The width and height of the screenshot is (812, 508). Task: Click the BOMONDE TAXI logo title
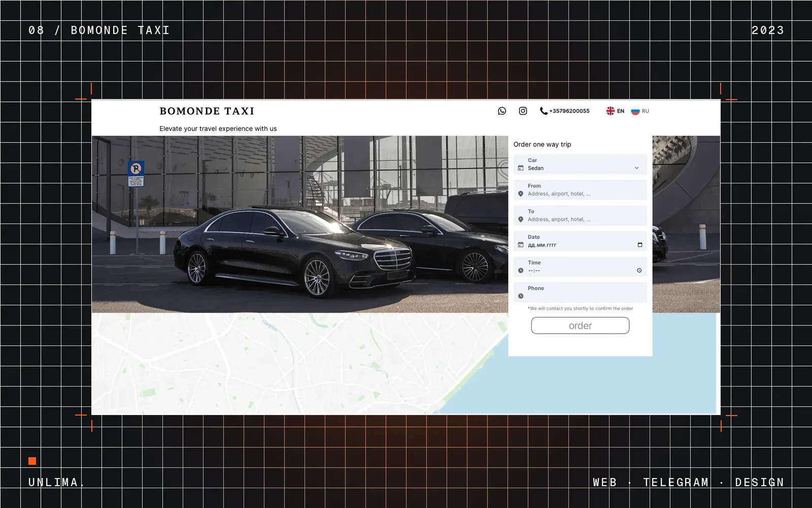click(x=207, y=111)
